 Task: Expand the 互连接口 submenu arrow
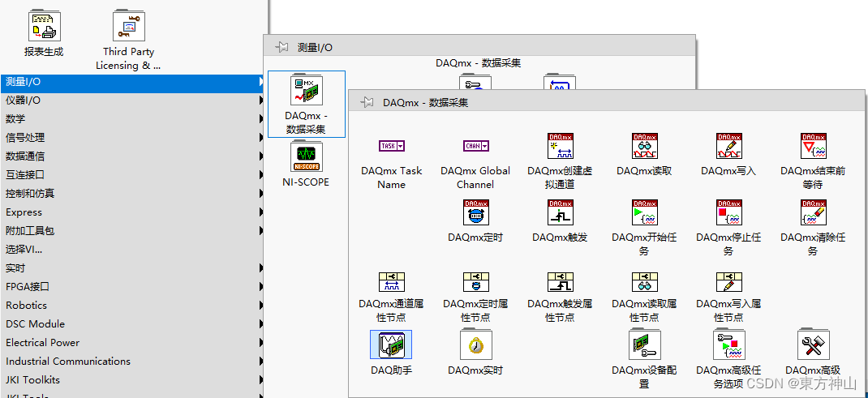[260, 175]
